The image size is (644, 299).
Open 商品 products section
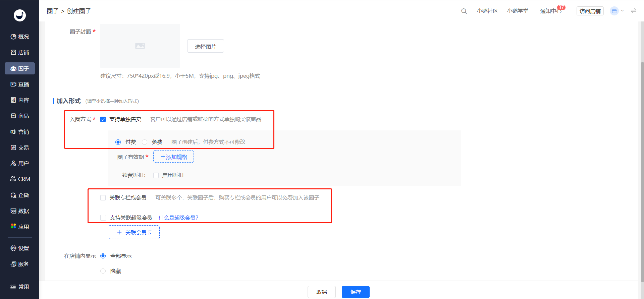point(20,116)
